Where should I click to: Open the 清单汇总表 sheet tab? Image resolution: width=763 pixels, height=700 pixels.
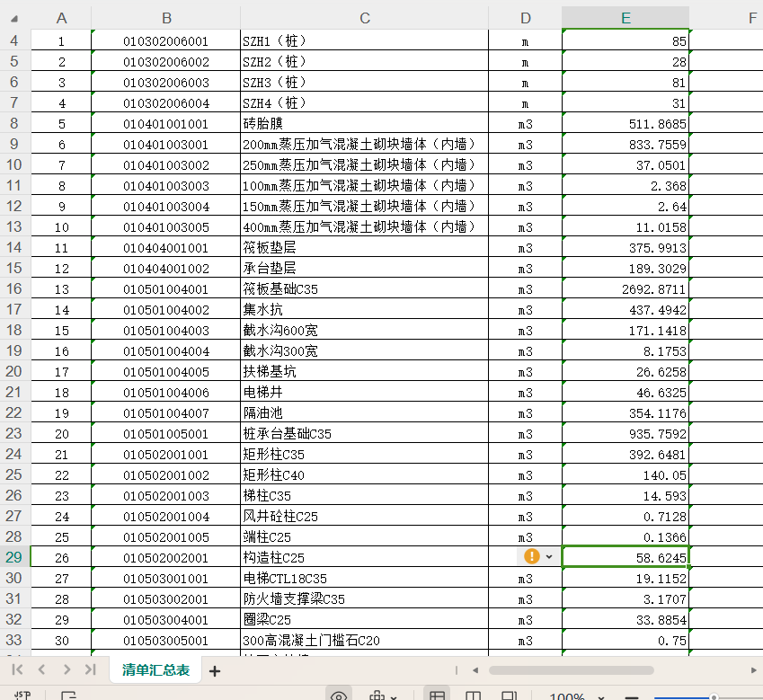click(x=155, y=669)
